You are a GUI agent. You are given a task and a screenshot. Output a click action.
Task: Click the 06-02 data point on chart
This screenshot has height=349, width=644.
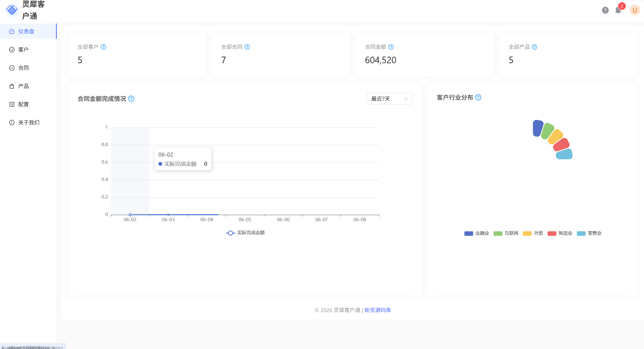130,215
